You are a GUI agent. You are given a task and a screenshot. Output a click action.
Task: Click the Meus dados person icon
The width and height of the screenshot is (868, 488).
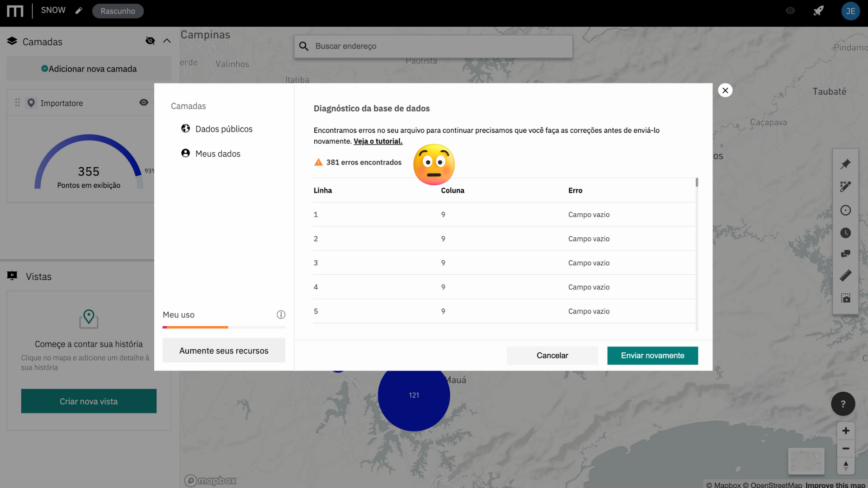[x=185, y=153]
